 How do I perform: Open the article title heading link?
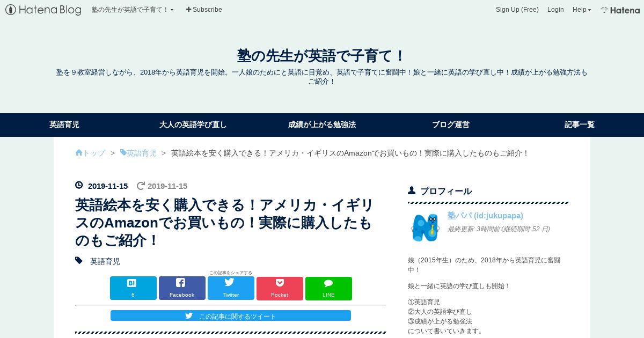224,223
